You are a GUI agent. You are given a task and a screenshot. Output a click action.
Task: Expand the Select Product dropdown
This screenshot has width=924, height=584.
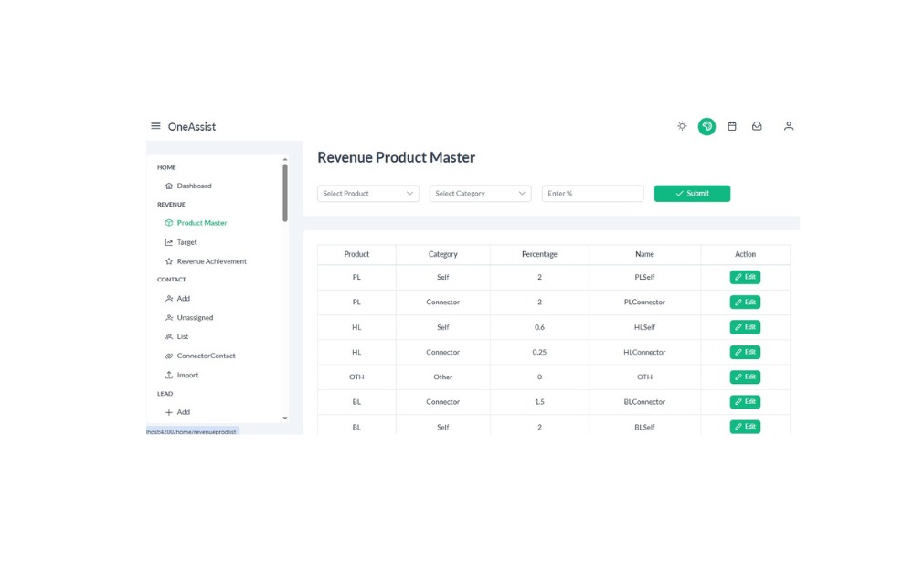[x=367, y=194]
